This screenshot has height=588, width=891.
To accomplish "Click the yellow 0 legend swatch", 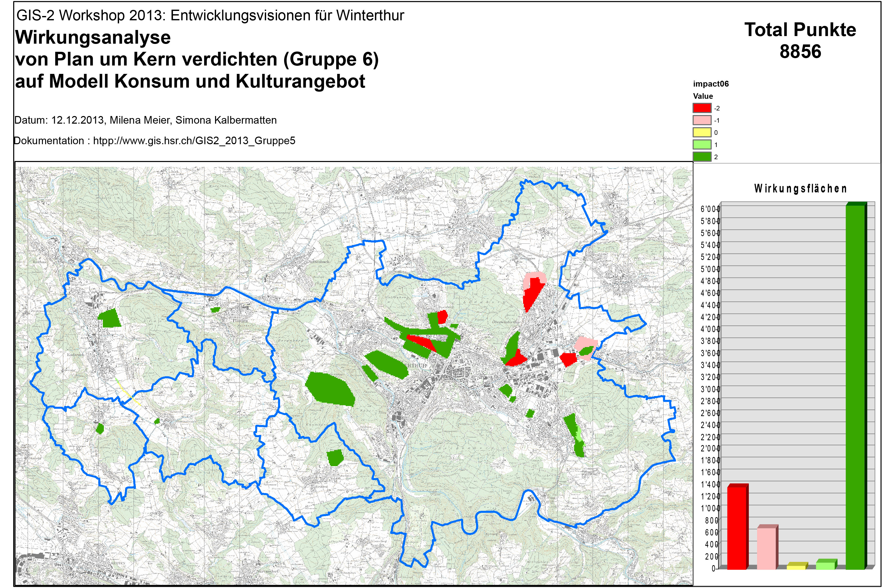I will point(702,132).
